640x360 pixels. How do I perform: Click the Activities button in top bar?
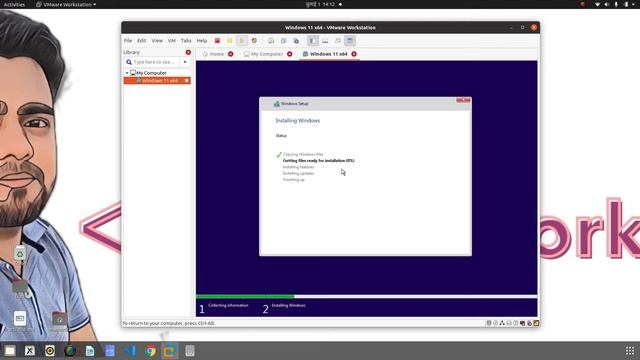[14, 4]
